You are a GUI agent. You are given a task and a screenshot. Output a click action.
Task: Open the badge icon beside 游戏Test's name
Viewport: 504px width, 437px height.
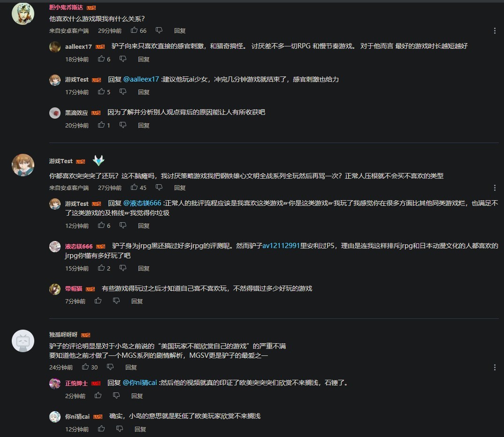(99, 160)
